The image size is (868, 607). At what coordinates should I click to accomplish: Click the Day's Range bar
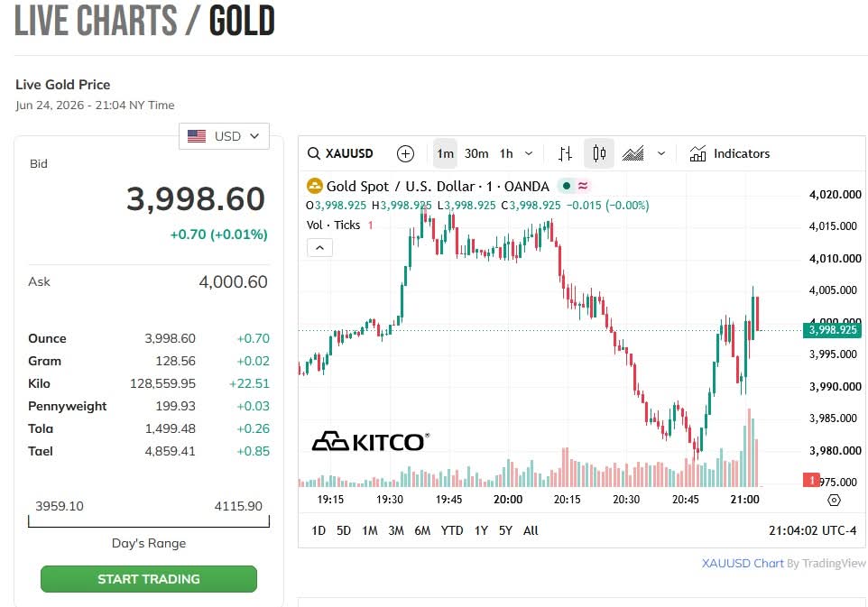[x=148, y=521]
